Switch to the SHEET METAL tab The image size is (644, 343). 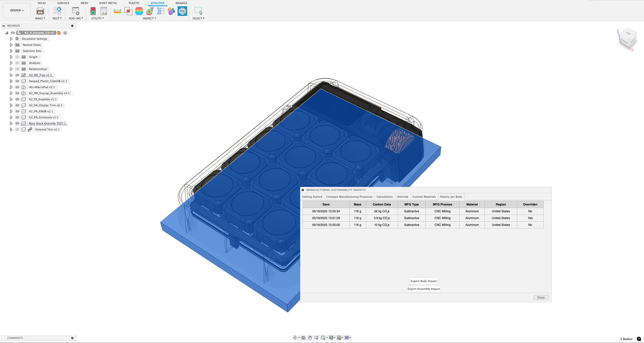click(x=108, y=3)
